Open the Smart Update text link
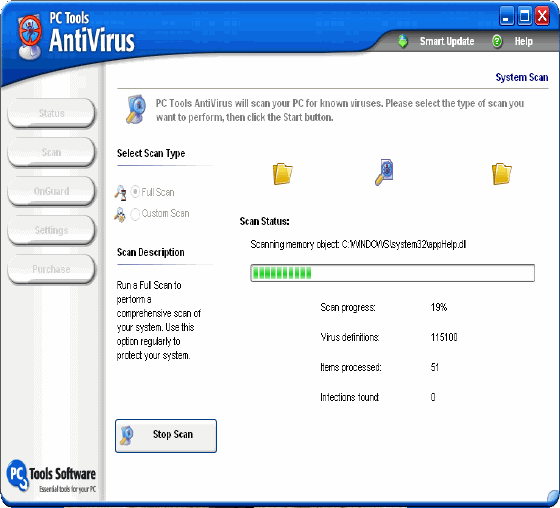The height and width of the screenshot is (508, 560). tap(447, 41)
